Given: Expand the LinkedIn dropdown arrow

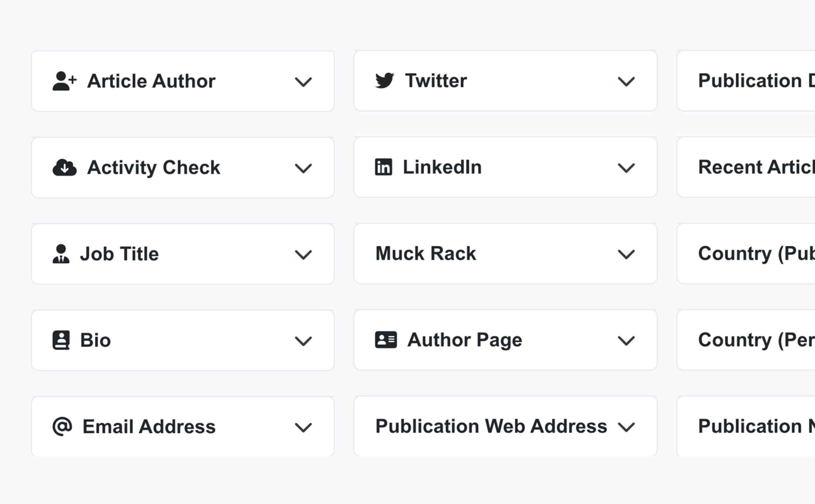Looking at the screenshot, I should tap(626, 168).
